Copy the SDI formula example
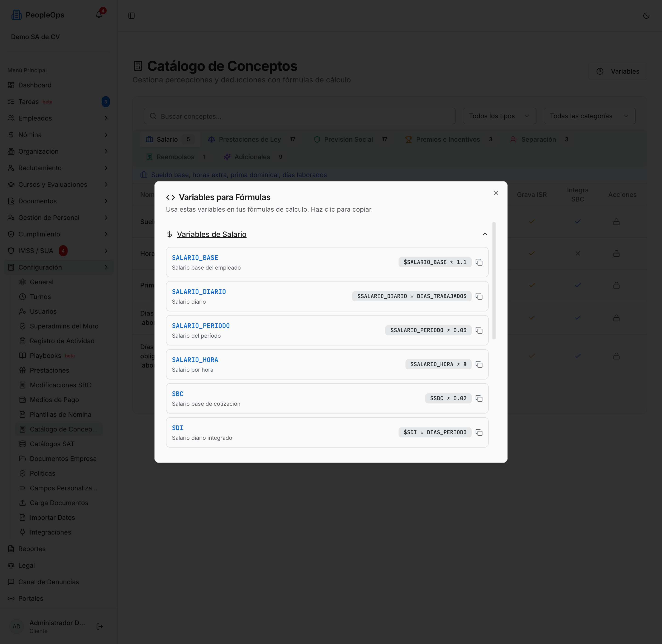Viewport: 662px width, 644px height. 479,433
